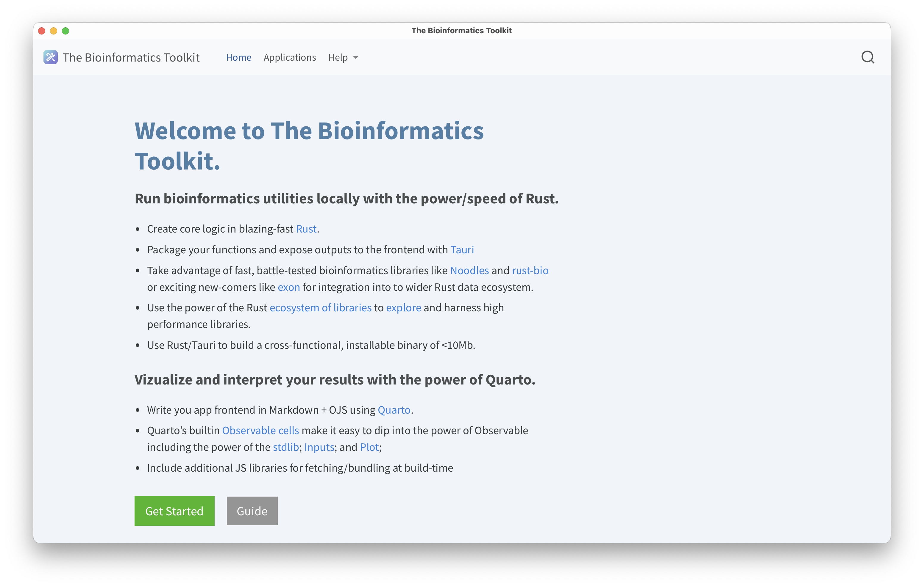
Task: Click the red close window button
Action: point(42,31)
